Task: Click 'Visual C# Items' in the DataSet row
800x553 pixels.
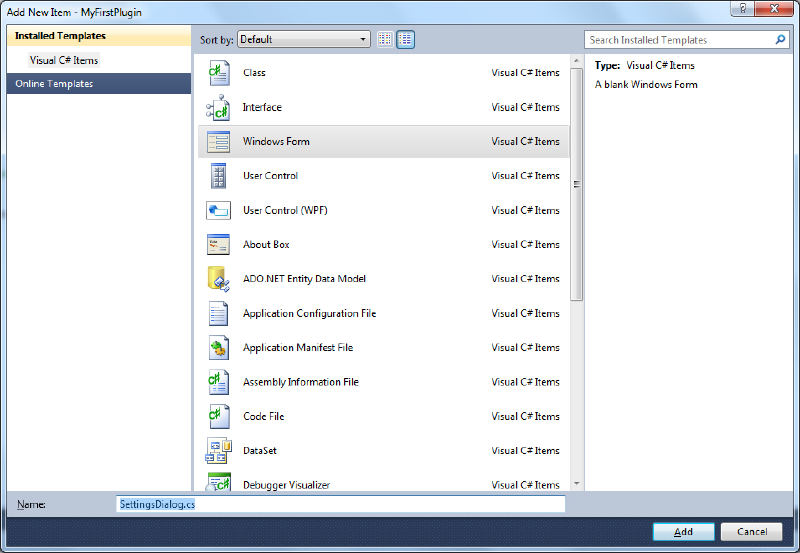Action: pyautogui.click(x=525, y=450)
